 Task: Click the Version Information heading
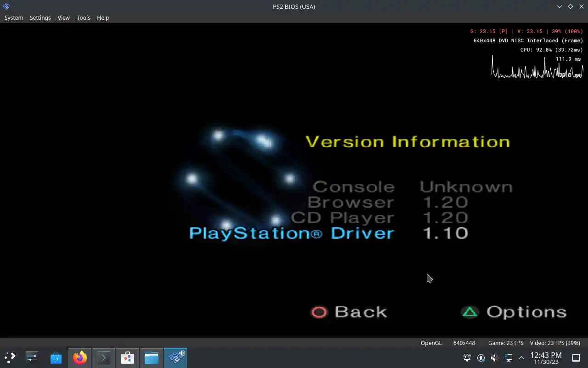point(408,142)
